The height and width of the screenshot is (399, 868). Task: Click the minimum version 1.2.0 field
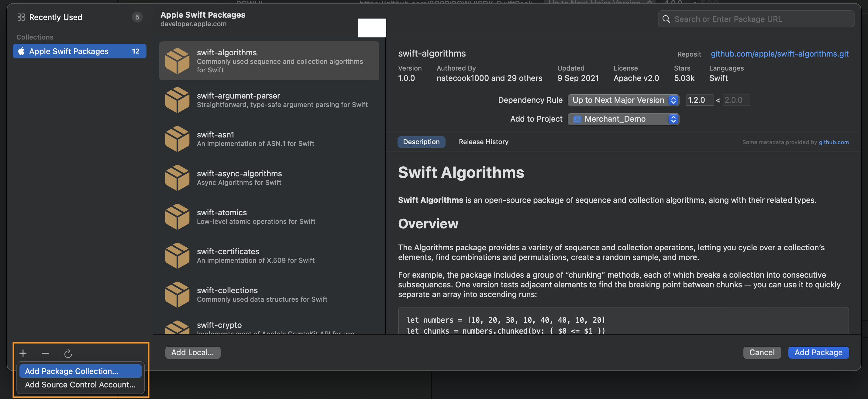tap(700, 100)
